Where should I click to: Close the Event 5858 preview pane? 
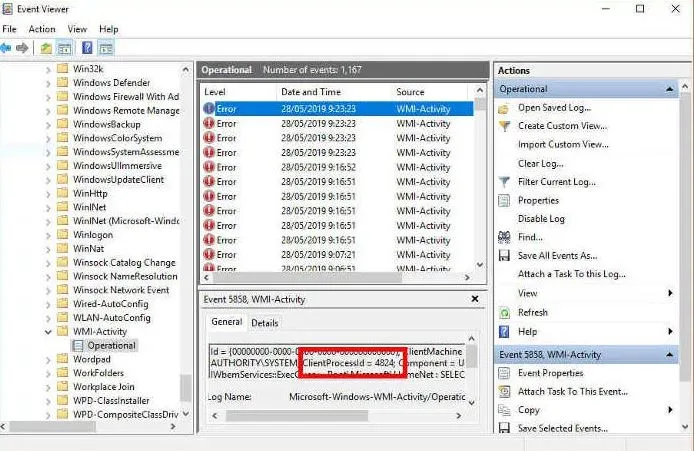pyautogui.click(x=475, y=299)
